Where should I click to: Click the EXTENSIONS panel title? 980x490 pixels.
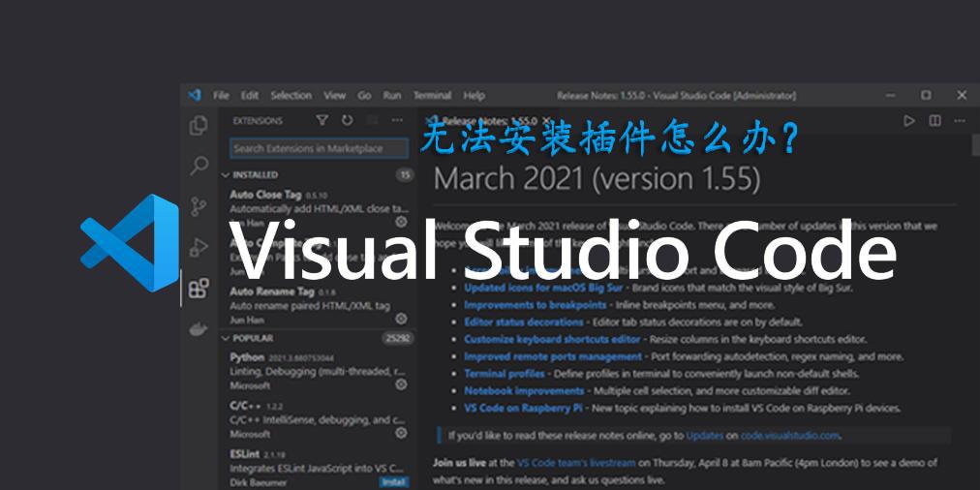click(x=258, y=121)
